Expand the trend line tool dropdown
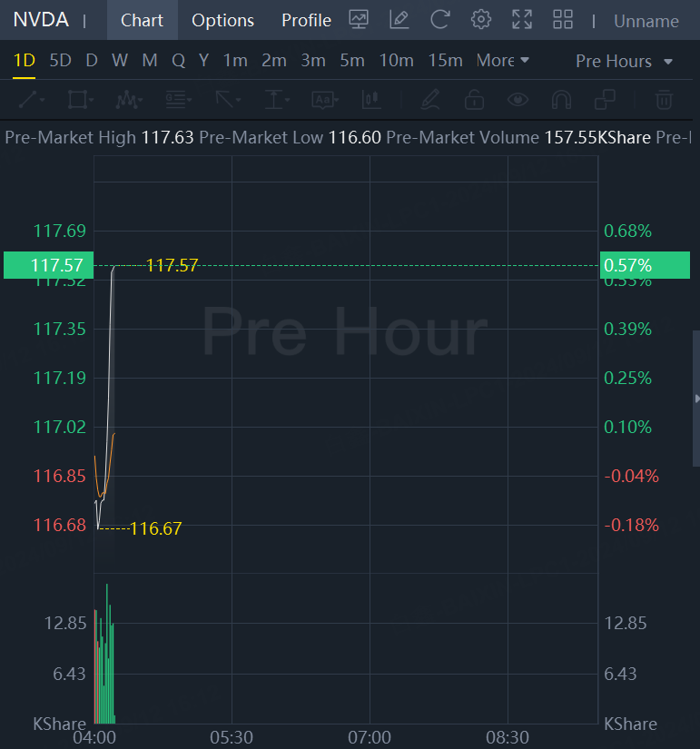The width and height of the screenshot is (700, 749). 32,99
